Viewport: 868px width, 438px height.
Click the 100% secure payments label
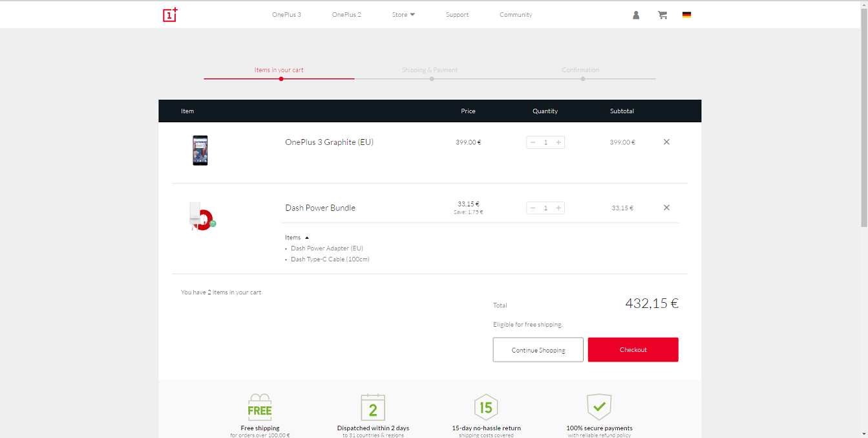tap(600, 428)
